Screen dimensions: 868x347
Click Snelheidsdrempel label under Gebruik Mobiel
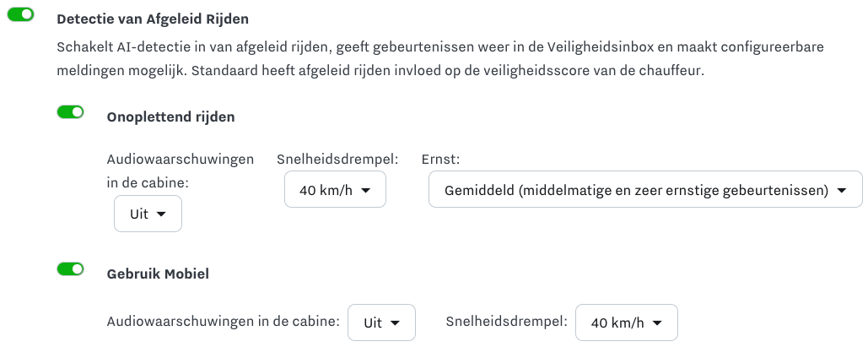505,322
